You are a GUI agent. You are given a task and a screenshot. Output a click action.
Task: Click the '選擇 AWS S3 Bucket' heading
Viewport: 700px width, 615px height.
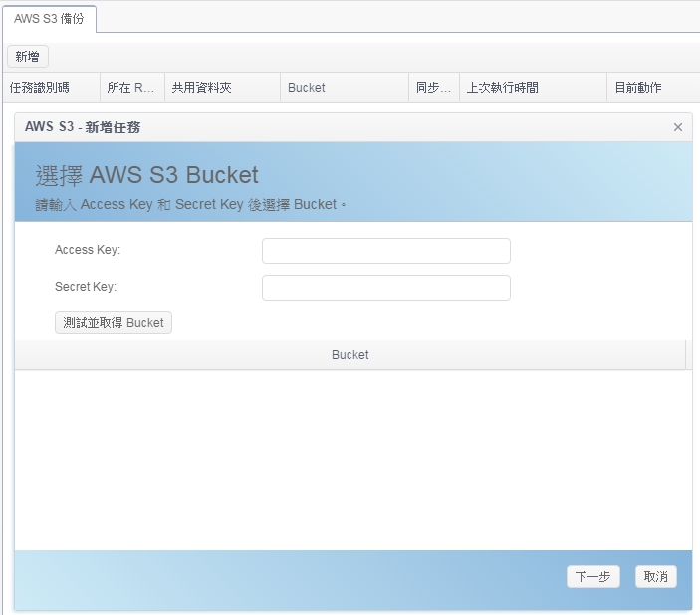(147, 175)
